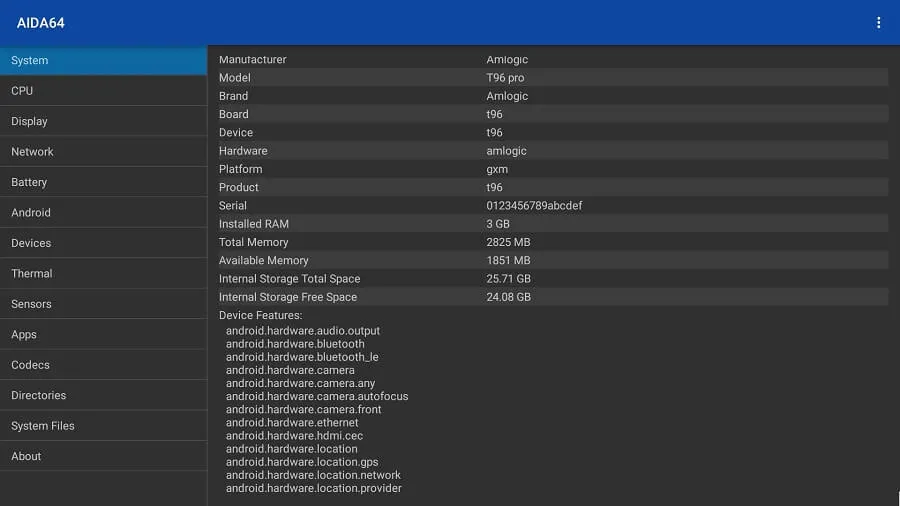Viewport: 900px width, 506px height.
Task: Open the Android section
Action: tap(103, 213)
